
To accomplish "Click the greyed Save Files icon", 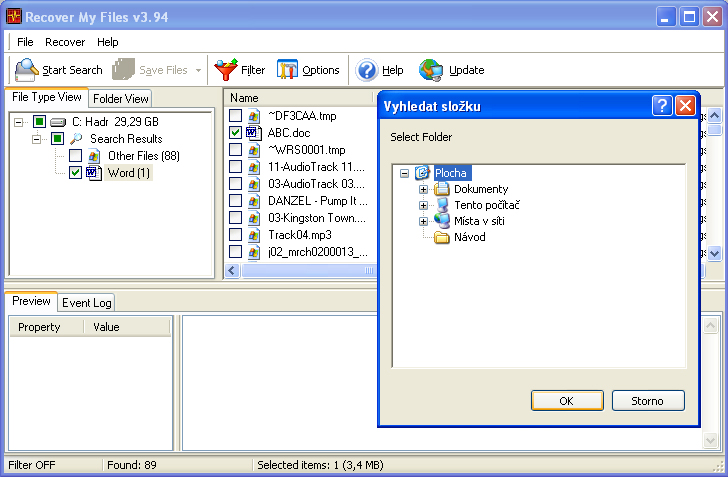I will coord(123,70).
